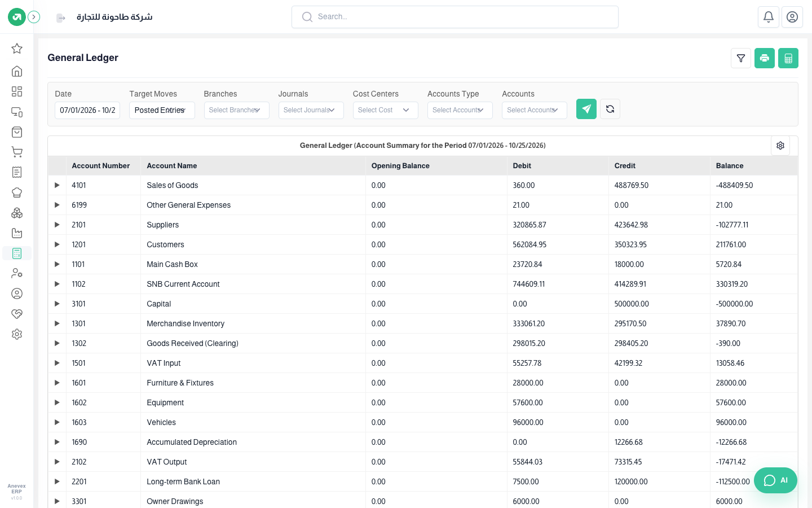Viewport: 812px width, 508px height.
Task: Click the Search input field
Action: click(455, 17)
